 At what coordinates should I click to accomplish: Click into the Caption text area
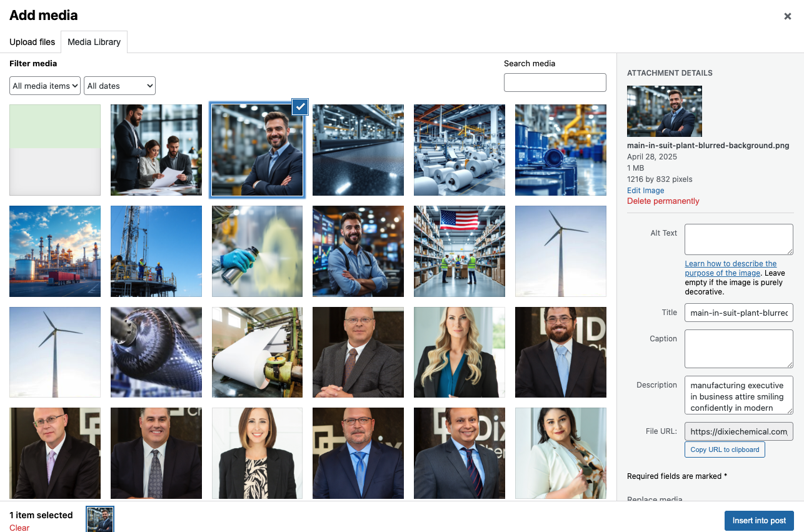(x=738, y=348)
